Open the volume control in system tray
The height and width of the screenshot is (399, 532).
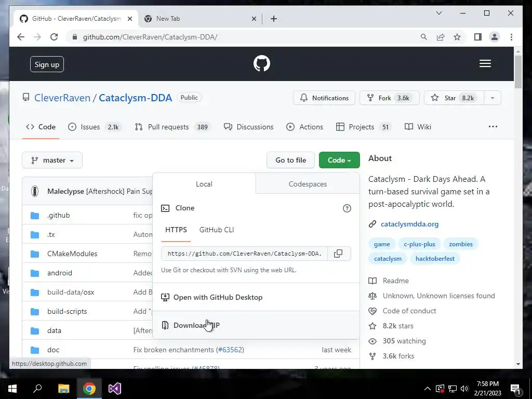[464, 389]
